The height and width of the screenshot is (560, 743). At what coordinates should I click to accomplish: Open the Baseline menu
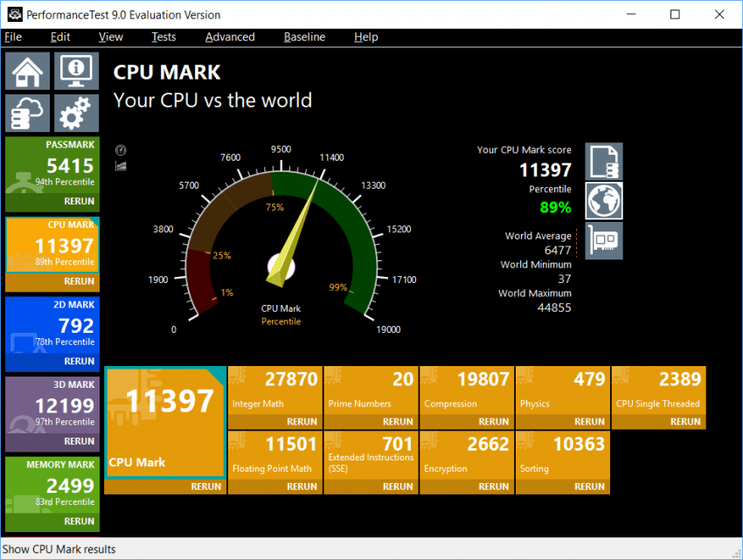pyautogui.click(x=304, y=37)
